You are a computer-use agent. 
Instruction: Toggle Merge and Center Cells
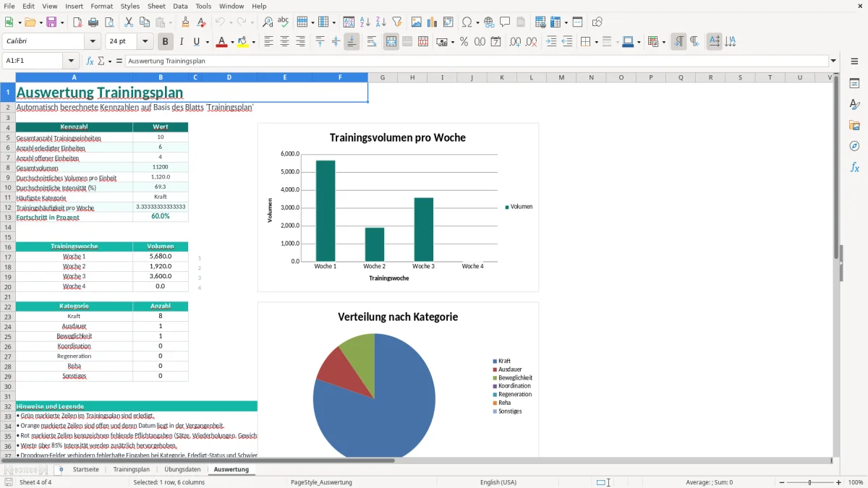(x=391, y=42)
